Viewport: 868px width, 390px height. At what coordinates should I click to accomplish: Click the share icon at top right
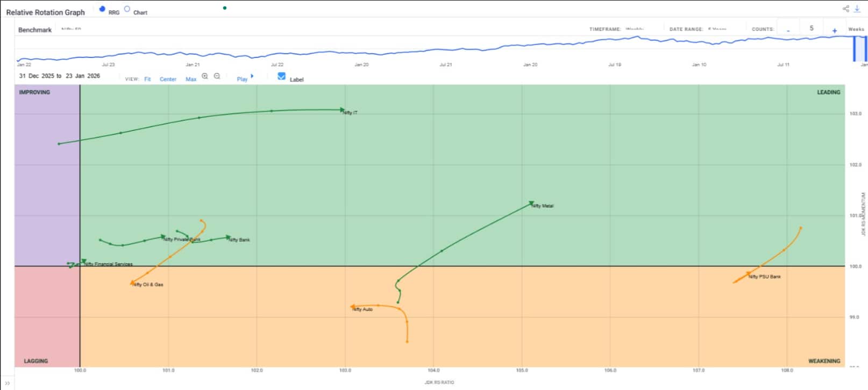(x=845, y=9)
